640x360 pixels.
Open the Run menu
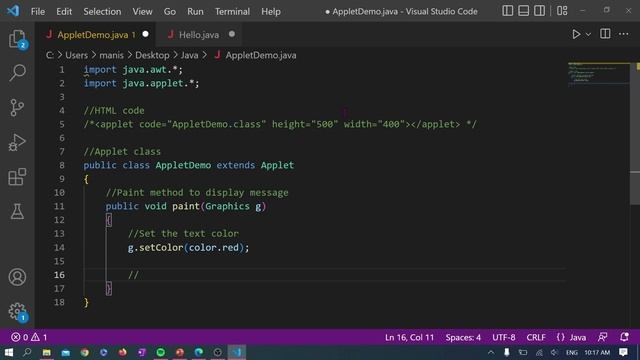(x=195, y=11)
